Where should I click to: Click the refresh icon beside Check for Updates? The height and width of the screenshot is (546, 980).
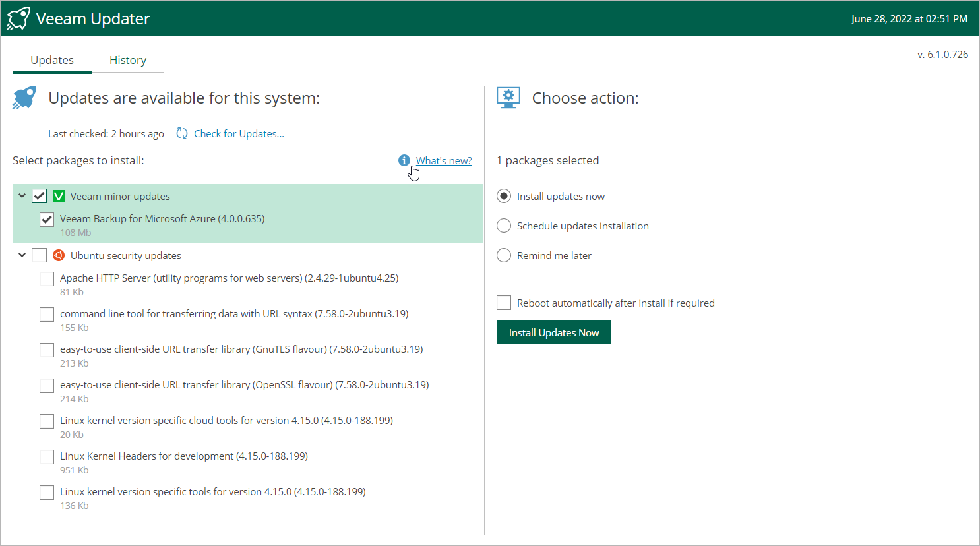[182, 133]
